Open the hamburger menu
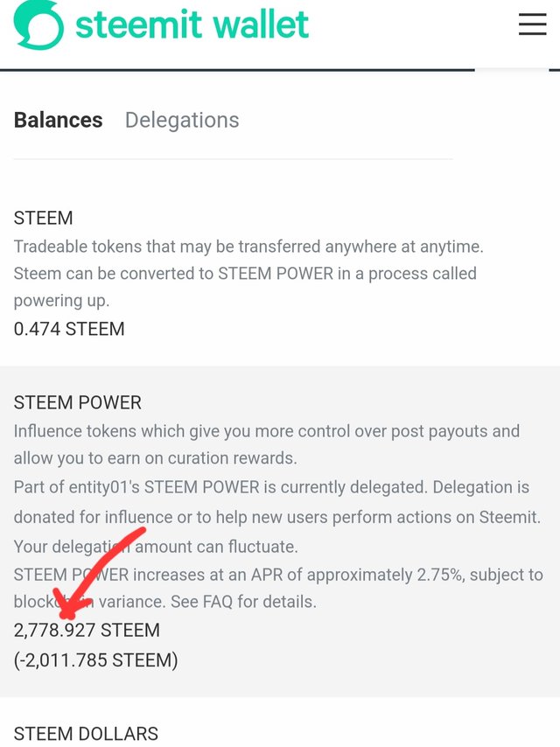 point(532,24)
